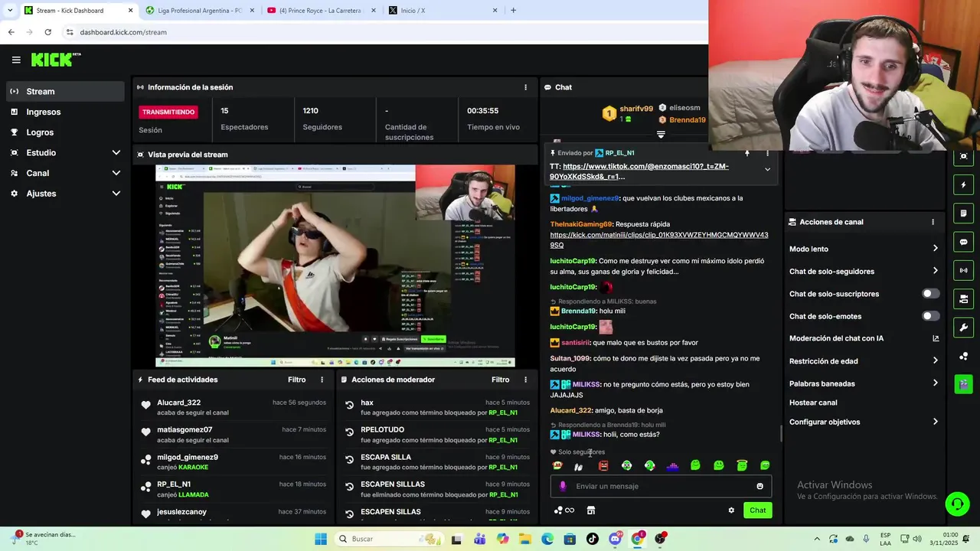
Task: Open Feed de actividades options menu
Action: point(322,380)
